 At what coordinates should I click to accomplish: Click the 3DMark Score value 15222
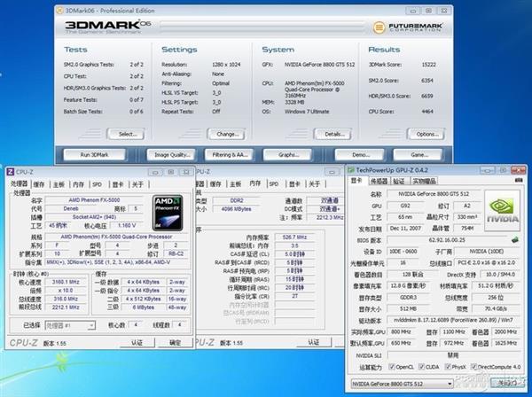428,65
